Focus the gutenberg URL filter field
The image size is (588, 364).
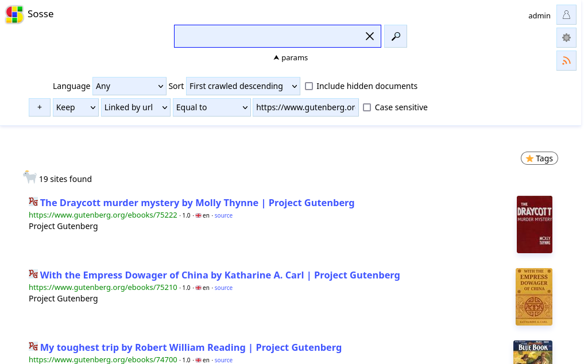(x=305, y=107)
